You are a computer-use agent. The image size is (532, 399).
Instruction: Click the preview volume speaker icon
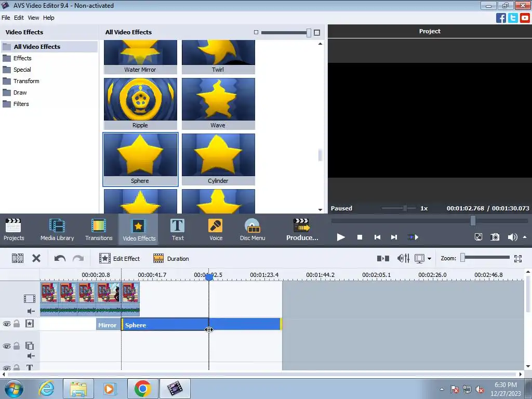coord(512,237)
